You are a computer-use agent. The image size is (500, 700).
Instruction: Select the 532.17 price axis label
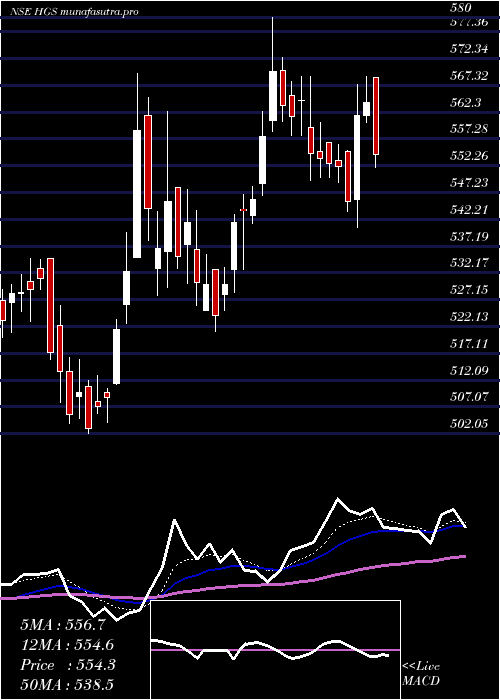pos(469,262)
